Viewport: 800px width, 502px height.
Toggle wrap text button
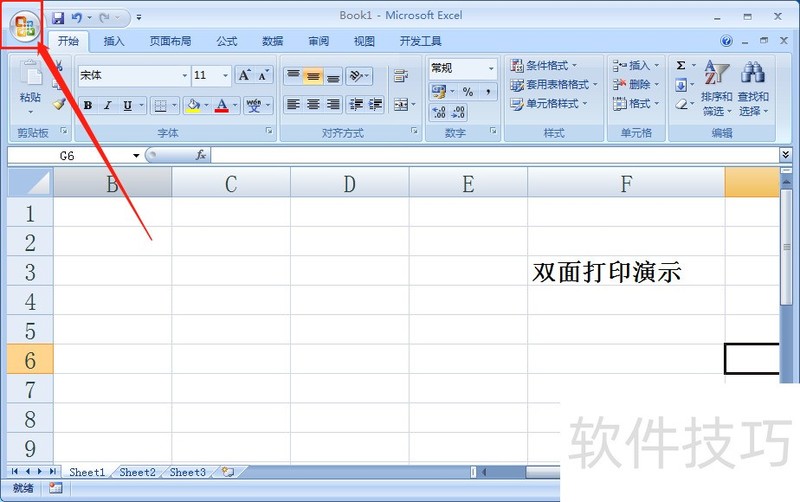tap(401, 76)
